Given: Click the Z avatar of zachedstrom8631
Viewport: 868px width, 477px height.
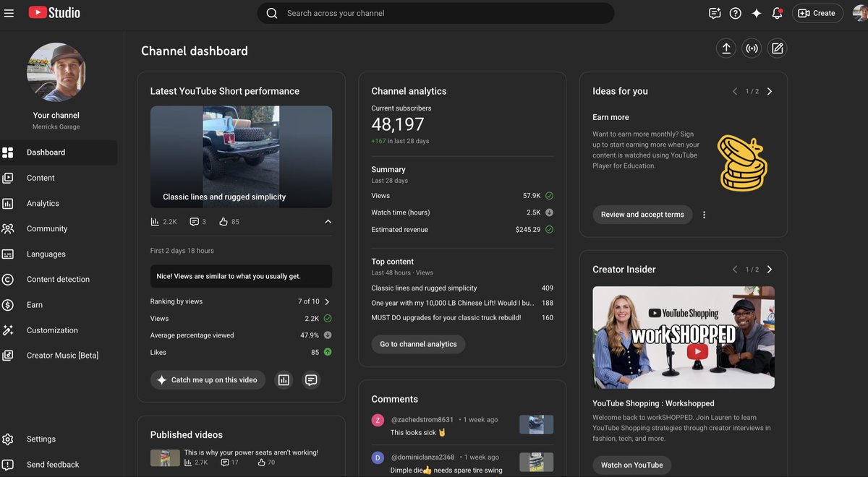Looking at the screenshot, I should coord(378,420).
